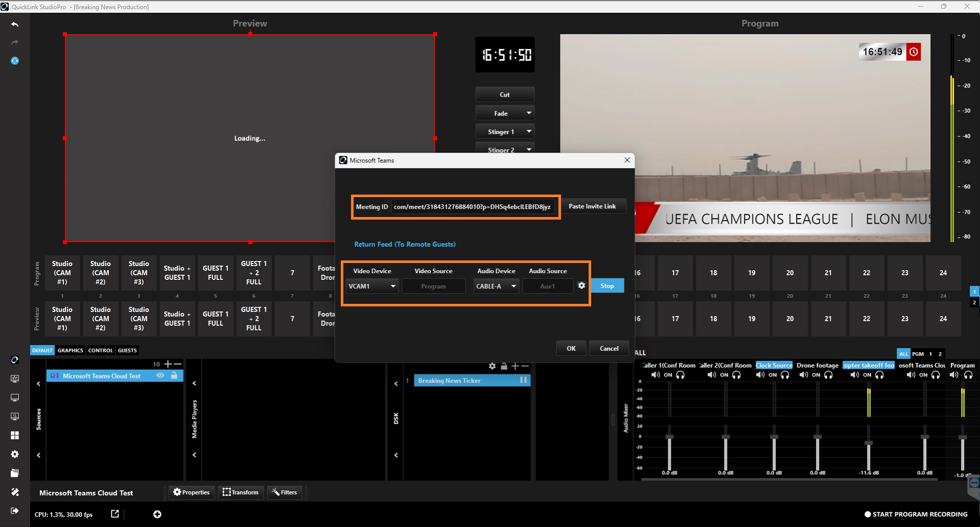Toggle lock on Microsoft Teams Cloud Test source

tap(174, 375)
